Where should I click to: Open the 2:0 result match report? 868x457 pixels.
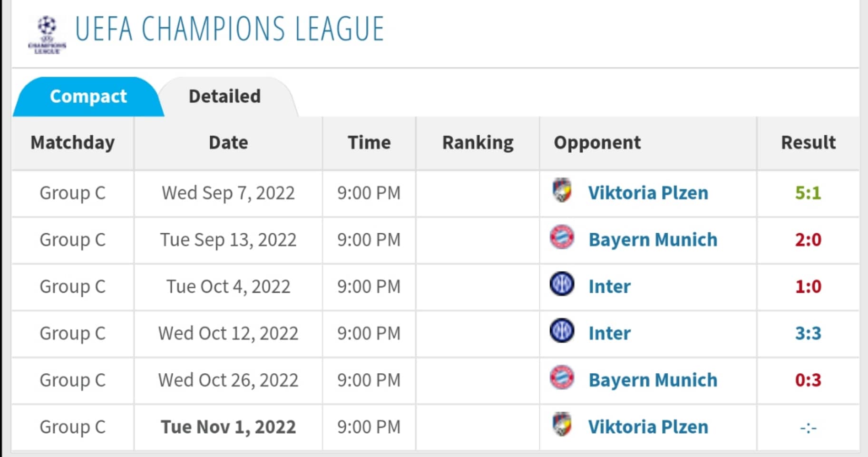pyautogui.click(x=808, y=239)
